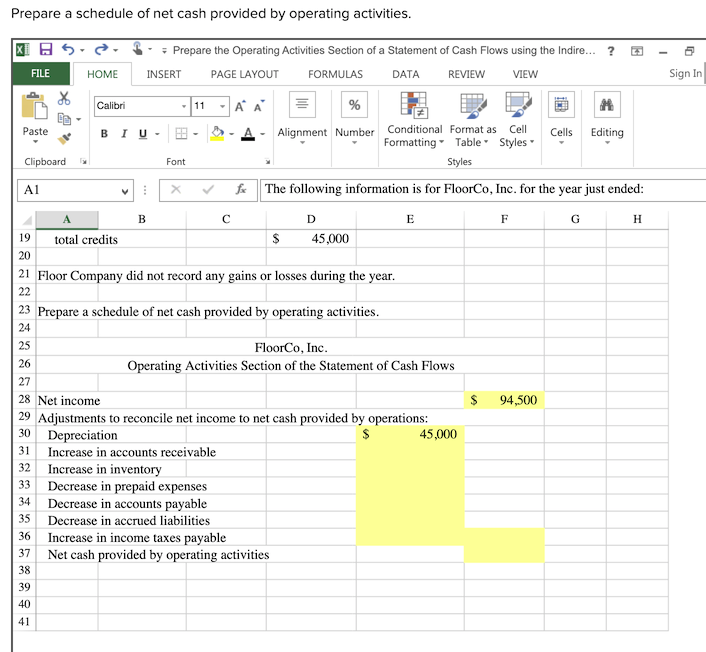Click the Format Painter brush icon

point(64,138)
